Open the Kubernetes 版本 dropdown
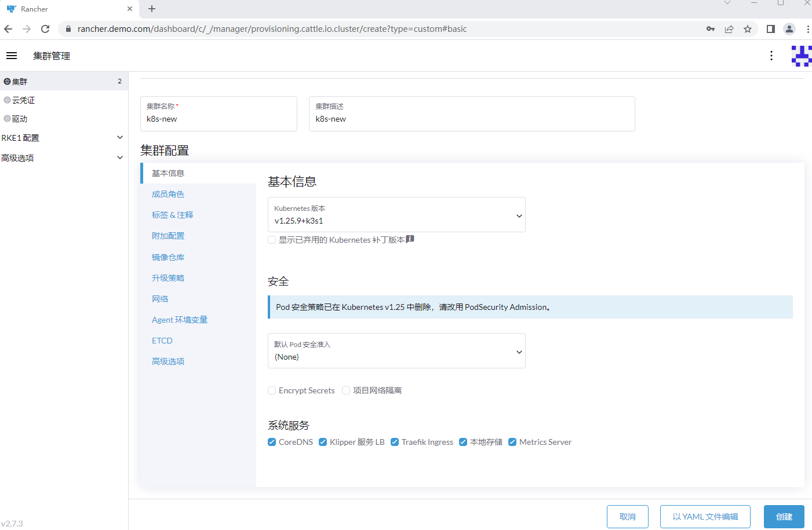The height and width of the screenshot is (530, 812). [396, 215]
